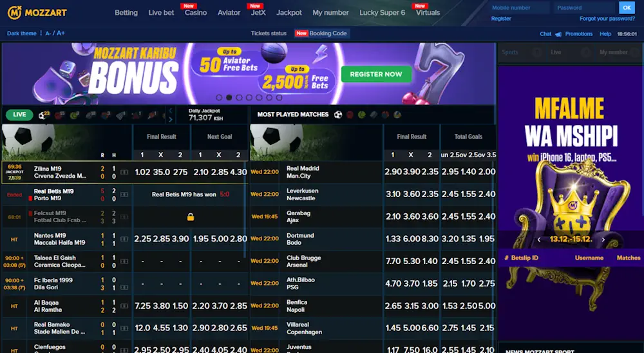Viewport: 644px width, 353px height.
Task: Open the Virtuals menu
Action: 428,13
